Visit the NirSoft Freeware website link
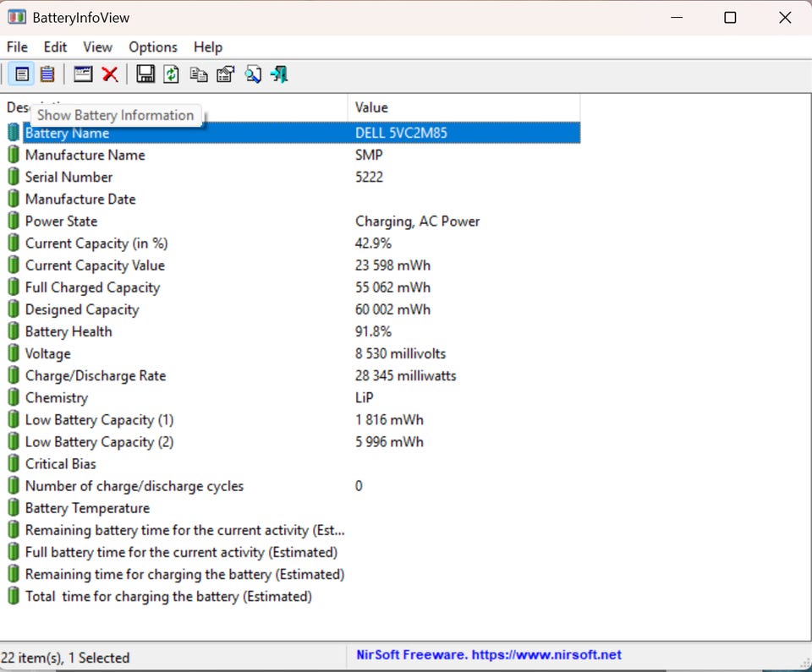 point(488,655)
